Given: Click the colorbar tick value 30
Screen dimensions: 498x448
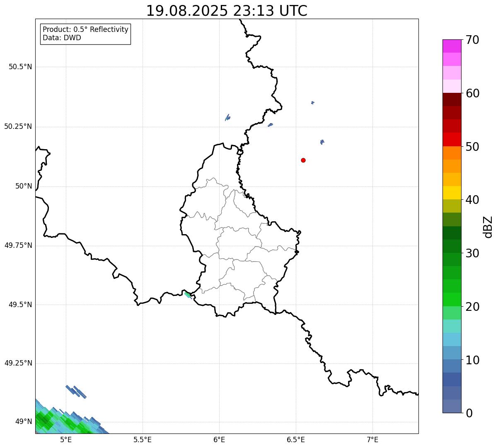Looking at the screenshot, I should 472,253.
